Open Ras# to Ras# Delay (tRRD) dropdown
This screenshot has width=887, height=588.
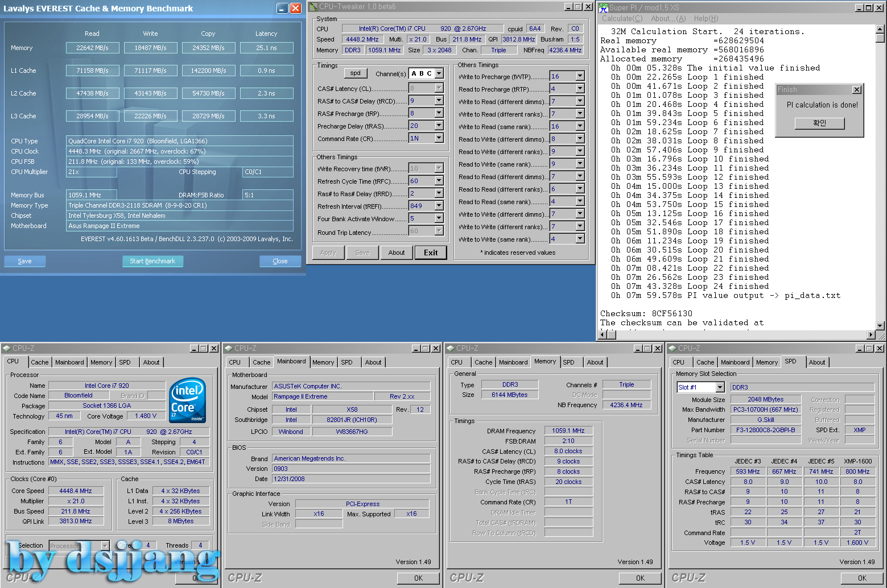coord(439,193)
